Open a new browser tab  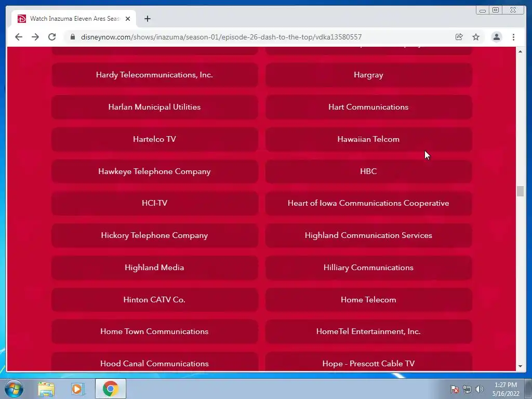click(x=147, y=19)
